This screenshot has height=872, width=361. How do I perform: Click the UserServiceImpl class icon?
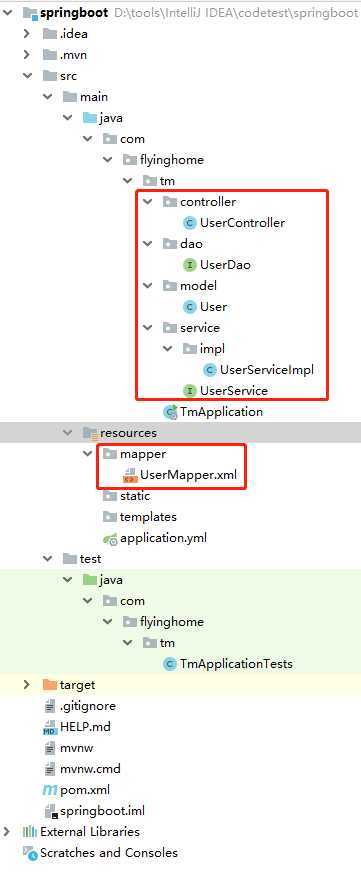pos(210,370)
